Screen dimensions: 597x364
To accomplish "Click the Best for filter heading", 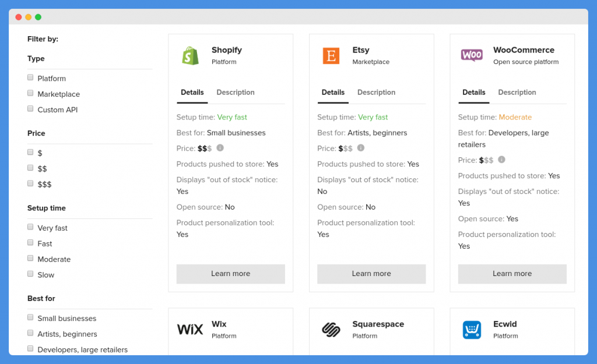I will (x=41, y=299).
